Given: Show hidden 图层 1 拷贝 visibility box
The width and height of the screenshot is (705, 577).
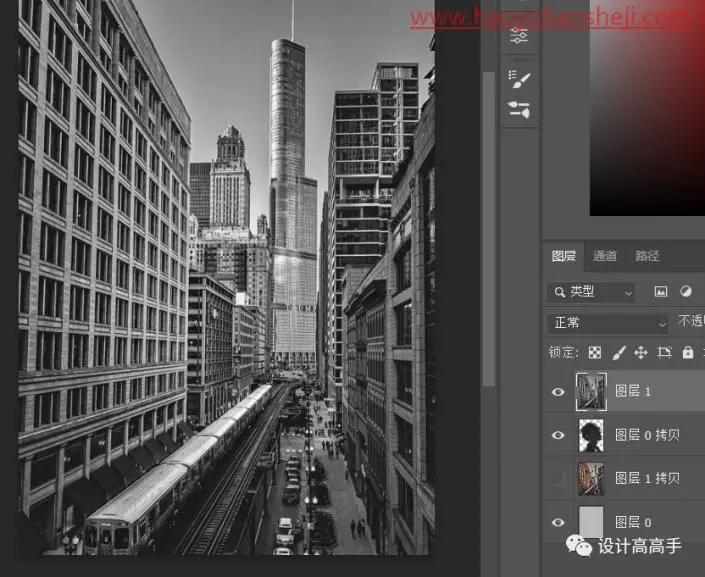Looking at the screenshot, I should 558,479.
